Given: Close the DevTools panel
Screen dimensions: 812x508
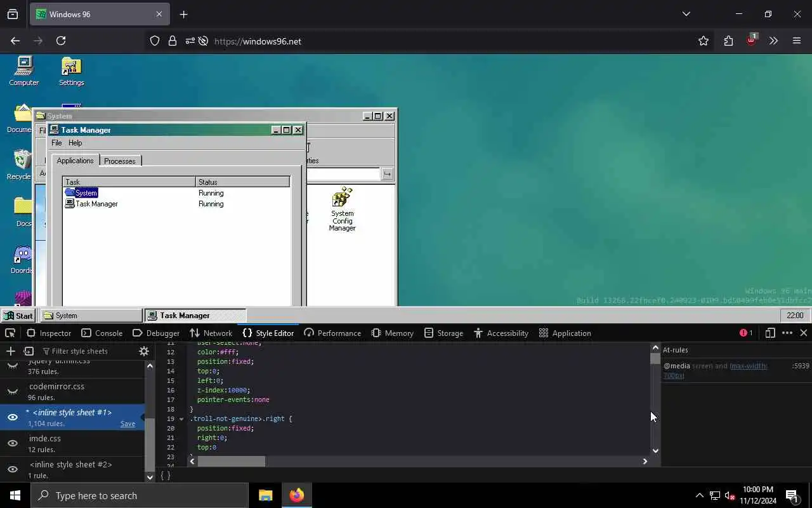Looking at the screenshot, I should (803, 333).
